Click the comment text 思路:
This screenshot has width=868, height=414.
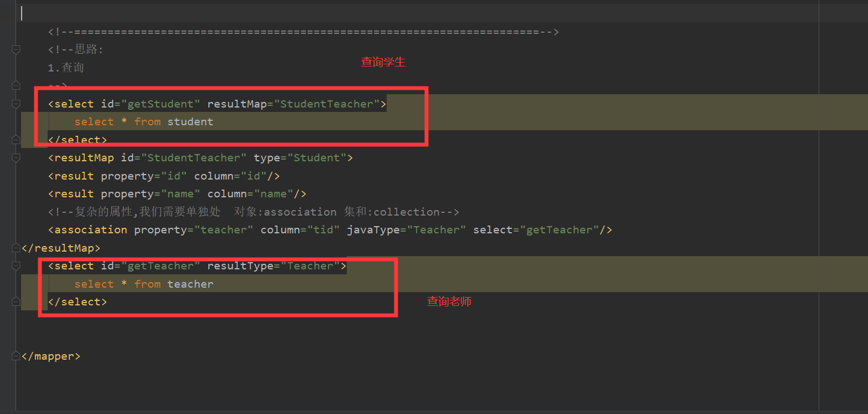point(90,50)
